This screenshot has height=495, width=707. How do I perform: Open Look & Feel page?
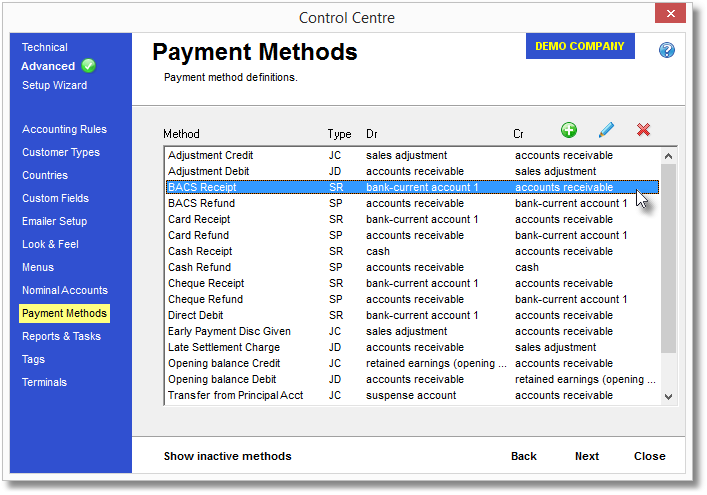[x=50, y=244]
